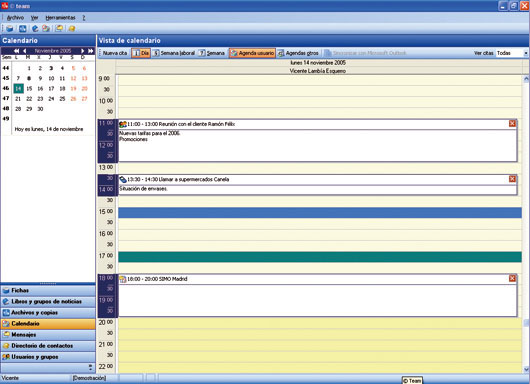
Task: Open Fichas from the top toolbar icon
Action: (x=9, y=29)
